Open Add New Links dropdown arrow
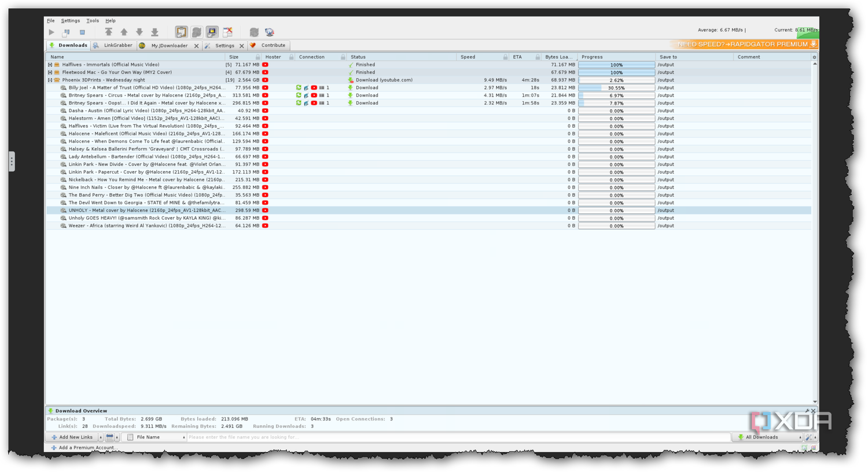 pyautogui.click(x=100, y=437)
